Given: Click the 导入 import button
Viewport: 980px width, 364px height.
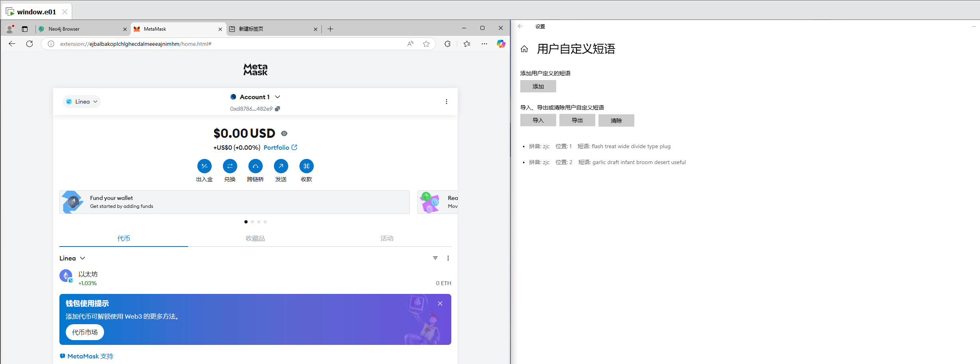Looking at the screenshot, I should tap(538, 120).
